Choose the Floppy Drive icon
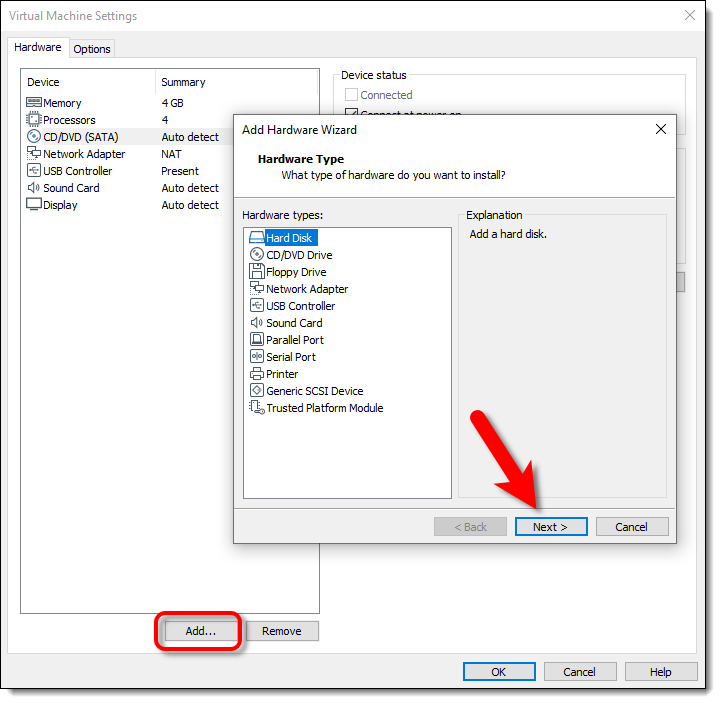 (257, 271)
